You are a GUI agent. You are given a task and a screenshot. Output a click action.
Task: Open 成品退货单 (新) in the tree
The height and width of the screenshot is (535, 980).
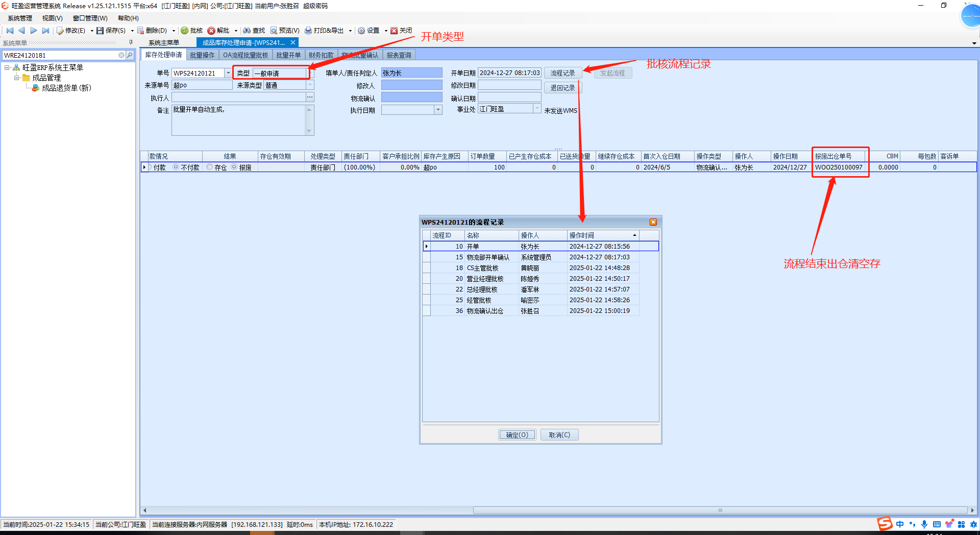66,88
